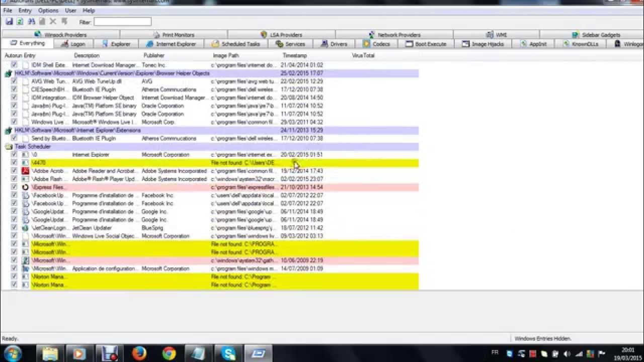Open the Help menu
644x362 pixels.
click(x=89, y=11)
